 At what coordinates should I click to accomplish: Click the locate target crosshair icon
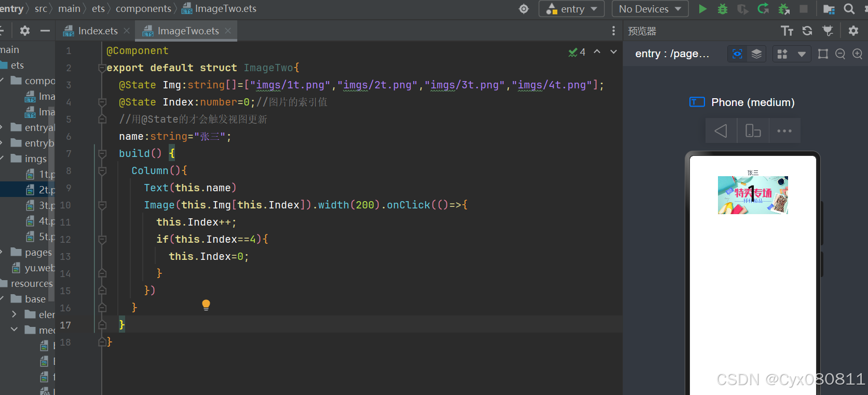tap(524, 9)
